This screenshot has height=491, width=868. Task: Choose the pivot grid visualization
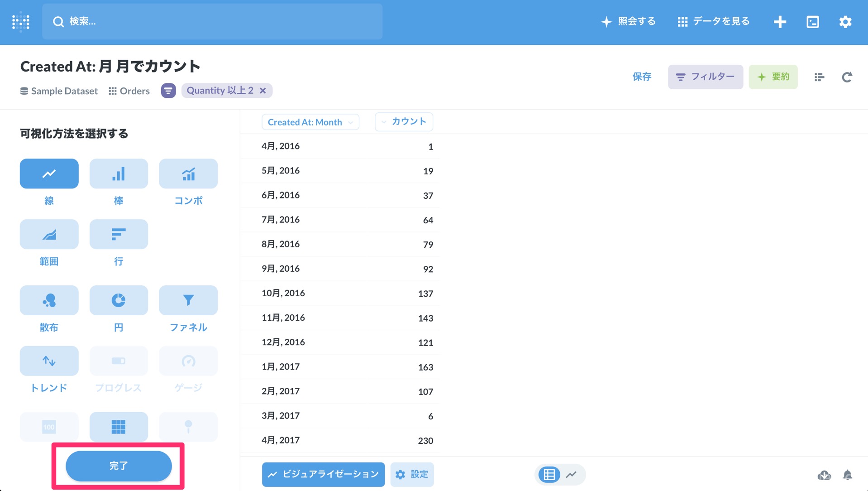pos(118,426)
